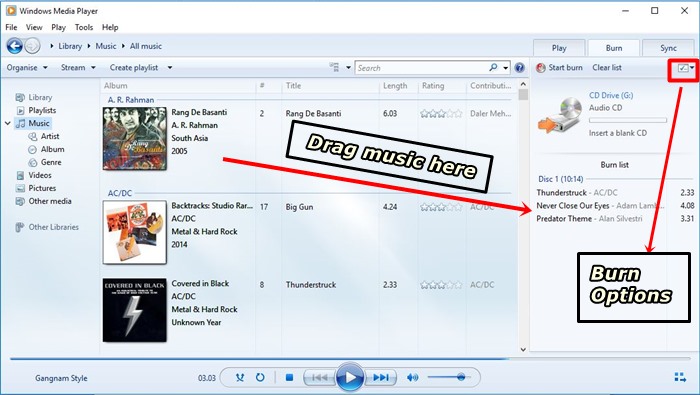Select Predator Theme in the burn list
Image resolution: width=700 pixels, height=395 pixels.
click(615, 218)
